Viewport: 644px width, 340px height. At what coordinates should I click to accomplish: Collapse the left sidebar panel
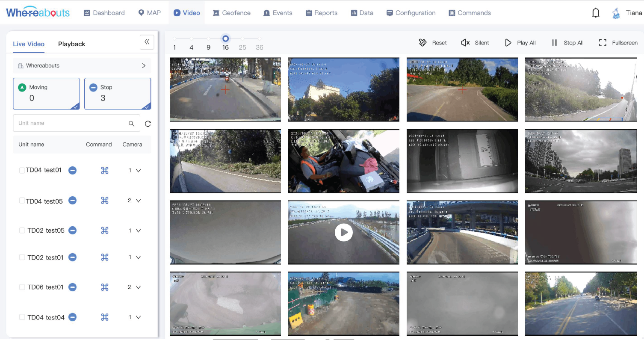click(x=147, y=42)
